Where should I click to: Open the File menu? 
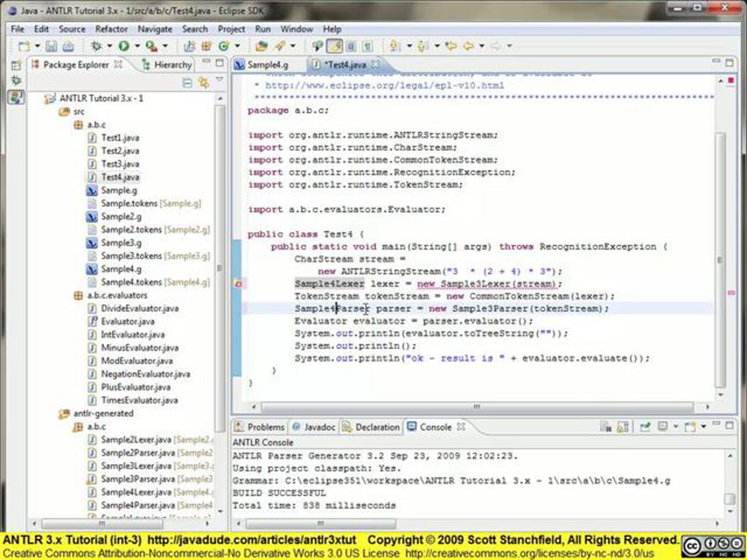[17, 29]
